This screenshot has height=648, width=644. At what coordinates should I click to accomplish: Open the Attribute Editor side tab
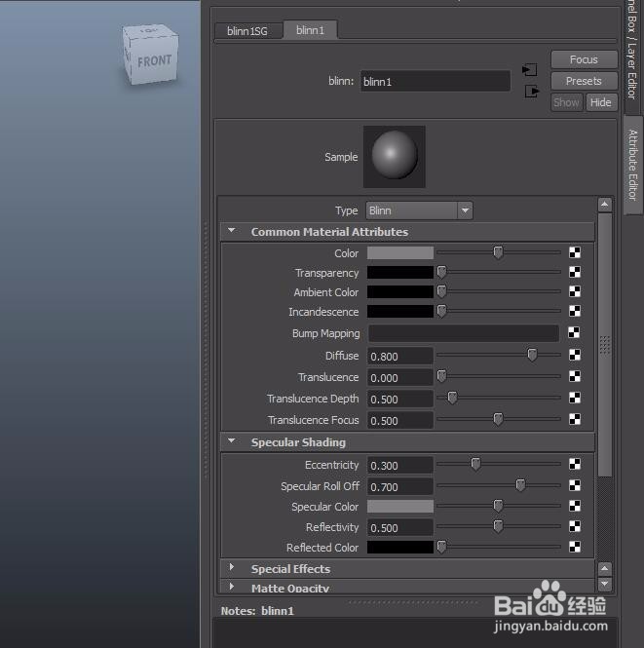click(633, 165)
